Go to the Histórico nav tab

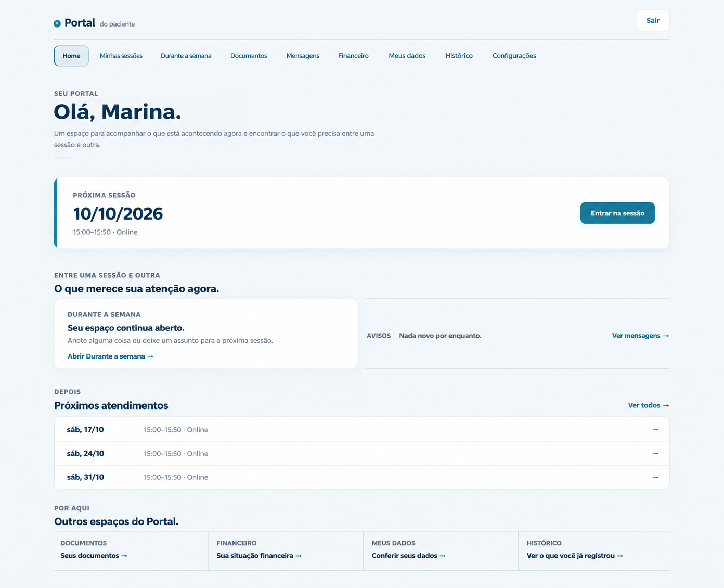coord(459,56)
